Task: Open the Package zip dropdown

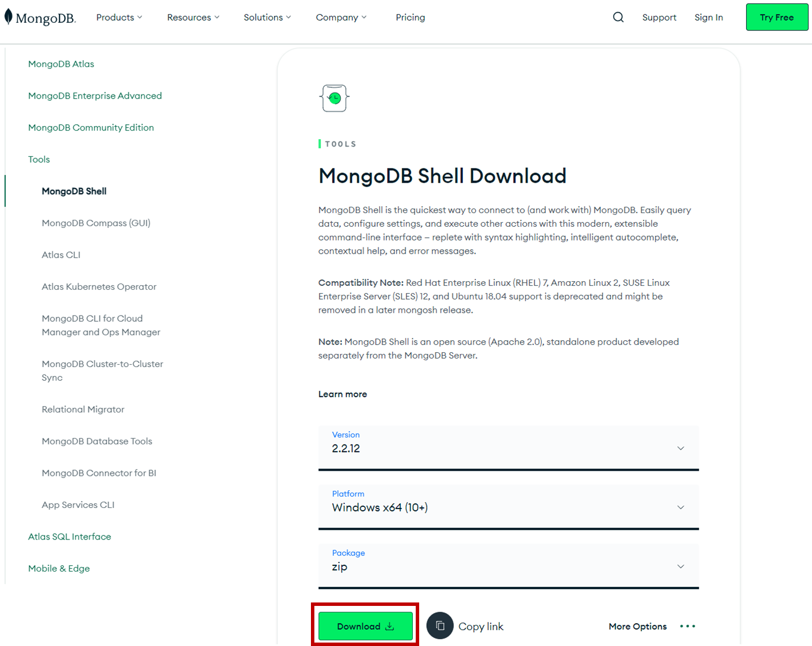Action: click(x=509, y=566)
